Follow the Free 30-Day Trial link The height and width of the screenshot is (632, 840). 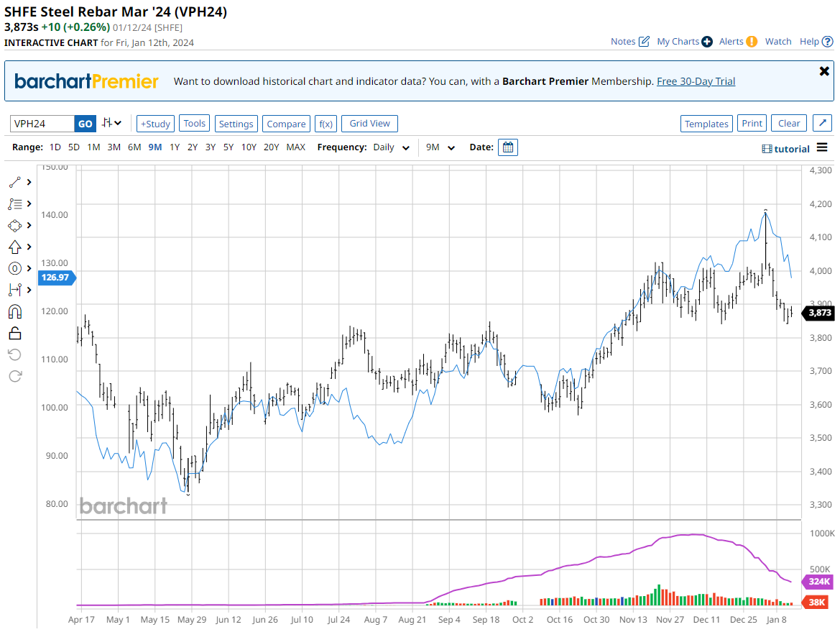696,81
